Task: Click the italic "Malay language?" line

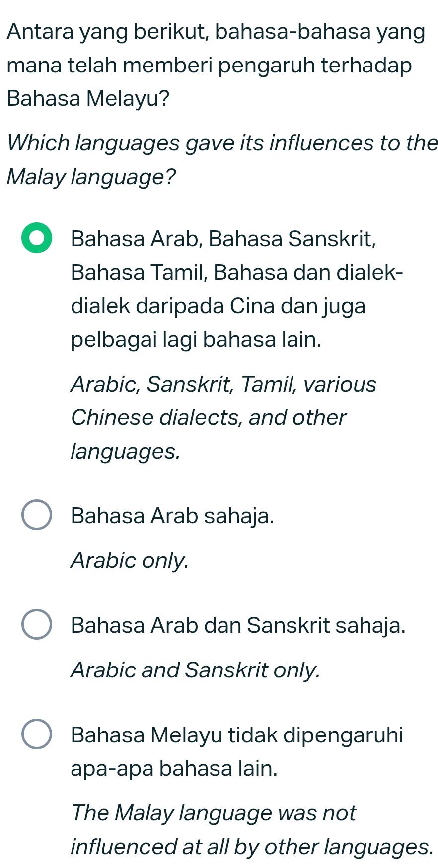Action: click(x=92, y=176)
